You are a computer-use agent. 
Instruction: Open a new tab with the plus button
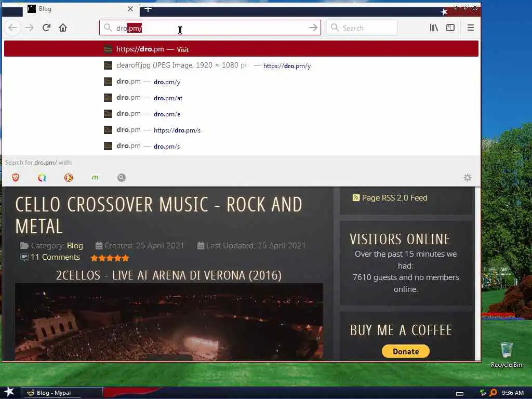148,8
